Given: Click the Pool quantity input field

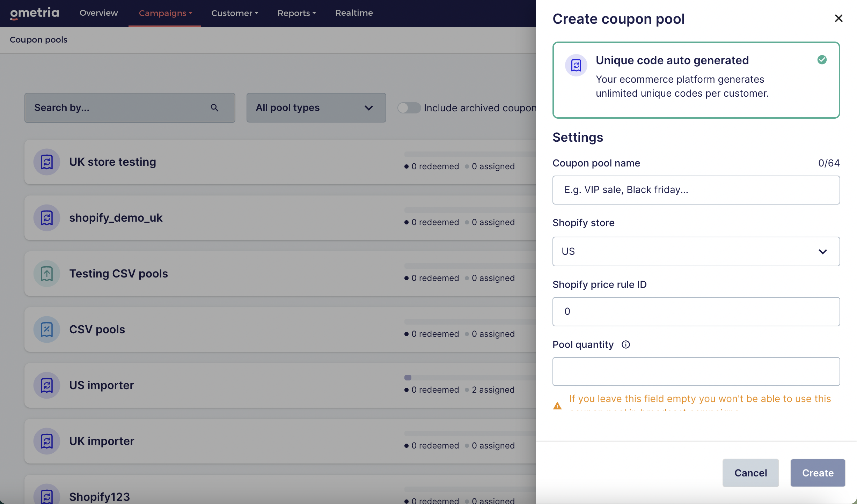Looking at the screenshot, I should tap(696, 372).
